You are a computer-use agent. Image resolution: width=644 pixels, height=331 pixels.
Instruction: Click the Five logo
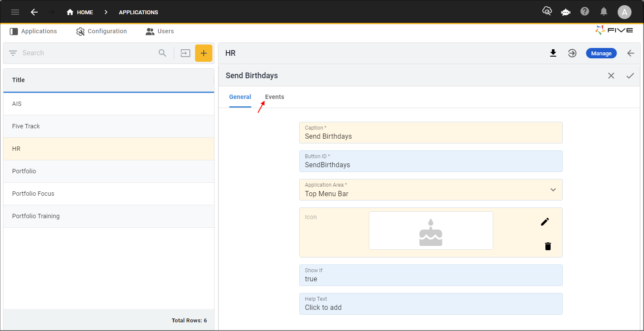tap(614, 30)
